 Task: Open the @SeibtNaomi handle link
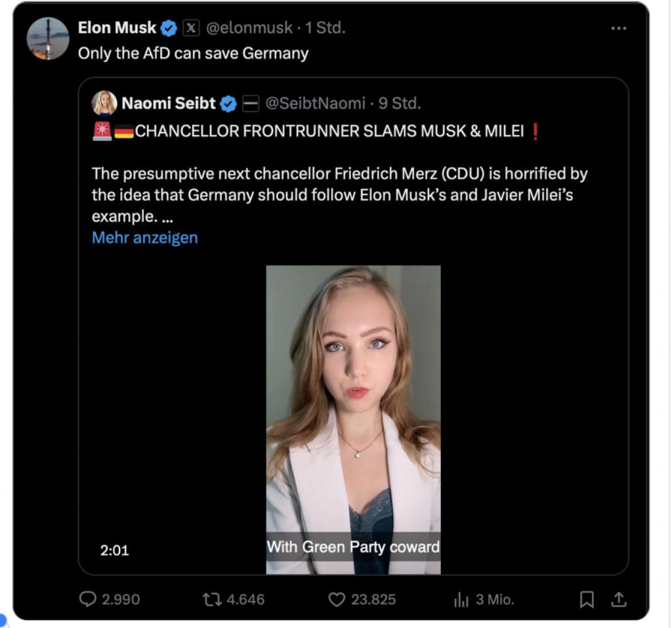point(315,103)
